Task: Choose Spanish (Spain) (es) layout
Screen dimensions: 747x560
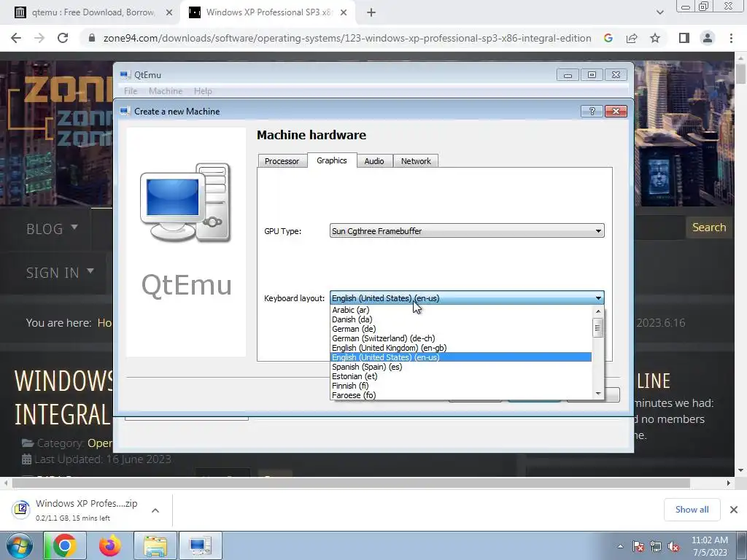Action: (x=461, y=367)
